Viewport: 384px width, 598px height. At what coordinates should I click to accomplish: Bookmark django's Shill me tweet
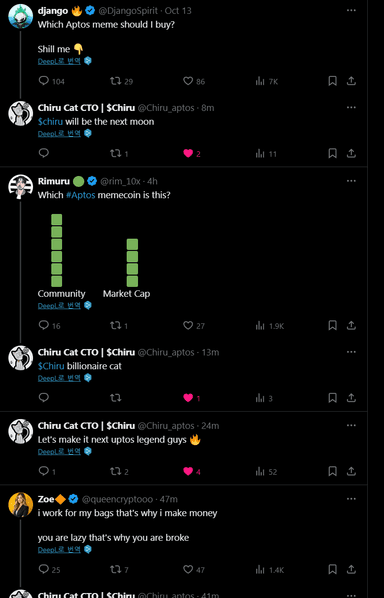coord(333,81)
